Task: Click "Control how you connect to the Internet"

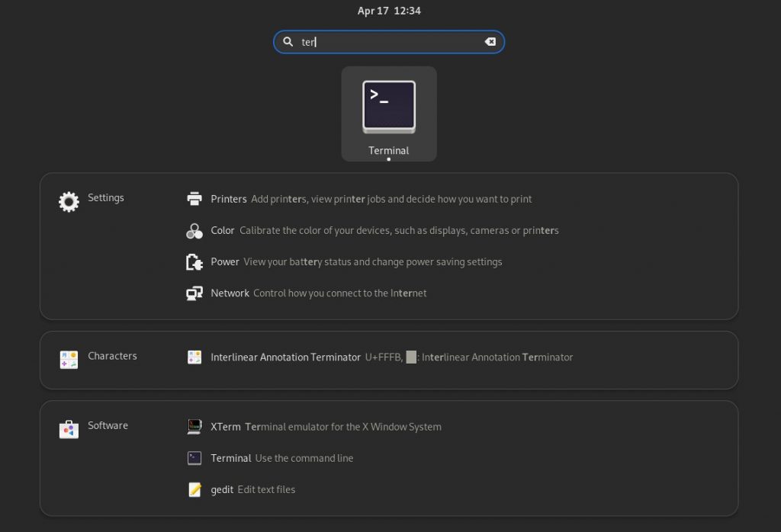Action: (x=339, y=293)
